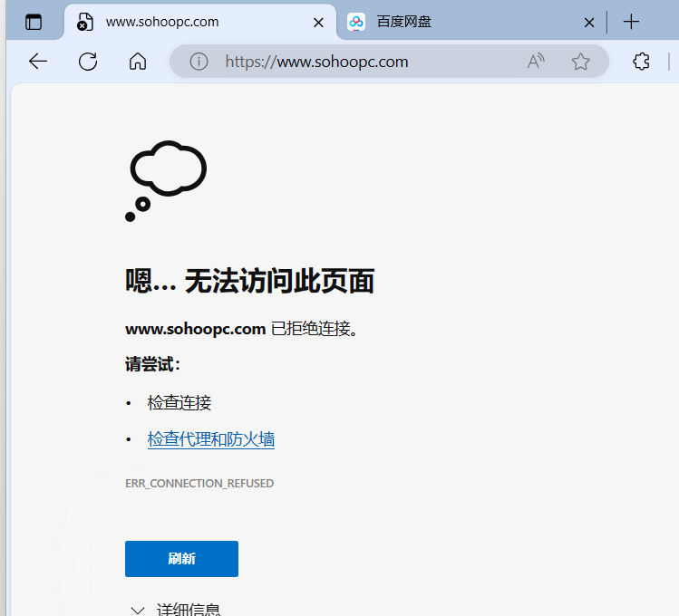Screen dimensions: 679x616
Task: Go back with the back arrow
Action: click(x=38, y=62)
